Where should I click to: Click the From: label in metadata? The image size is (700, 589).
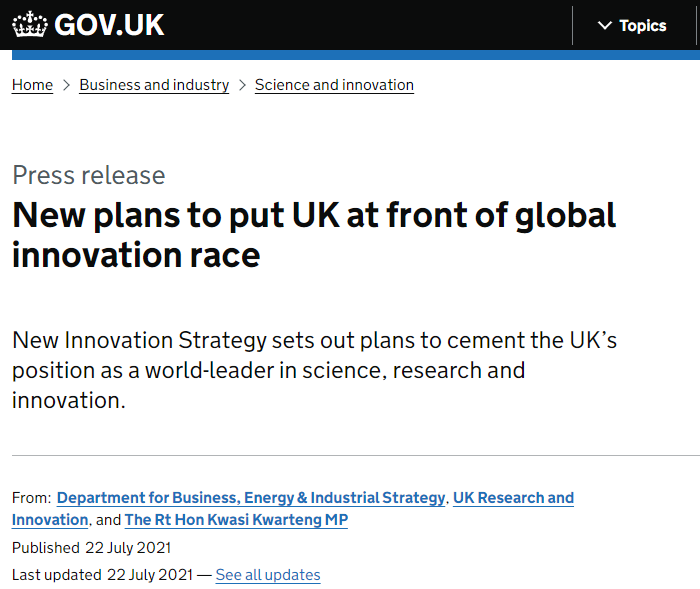coord(30,498)
